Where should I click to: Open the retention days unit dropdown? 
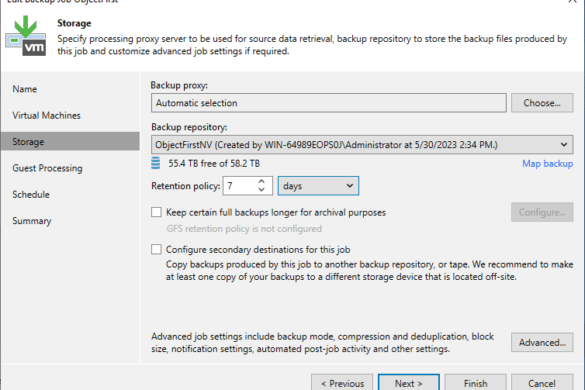pos(318,186)
